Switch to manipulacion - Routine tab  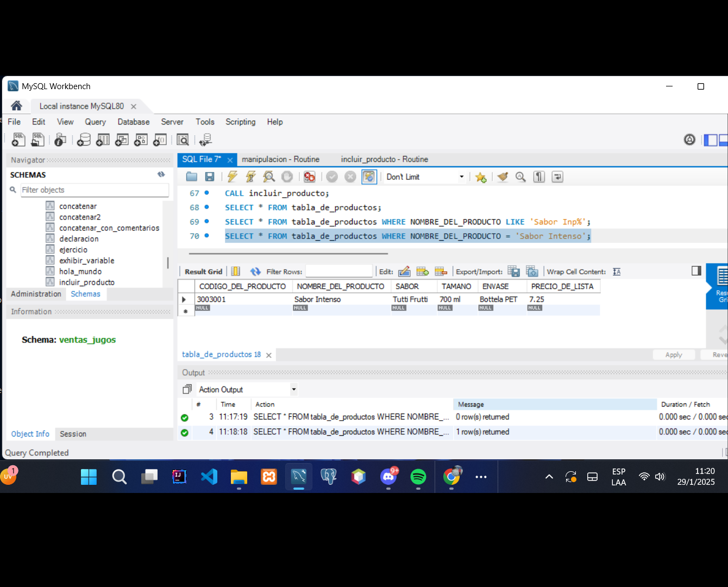(280, 159)
